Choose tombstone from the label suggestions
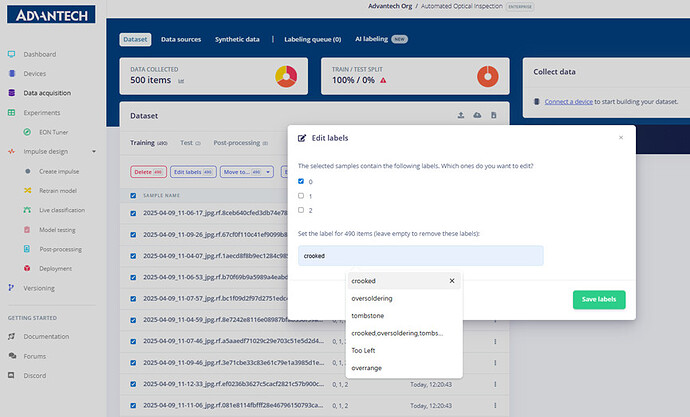The height and width of the screenshot is (417, 690). coord(367,316)
